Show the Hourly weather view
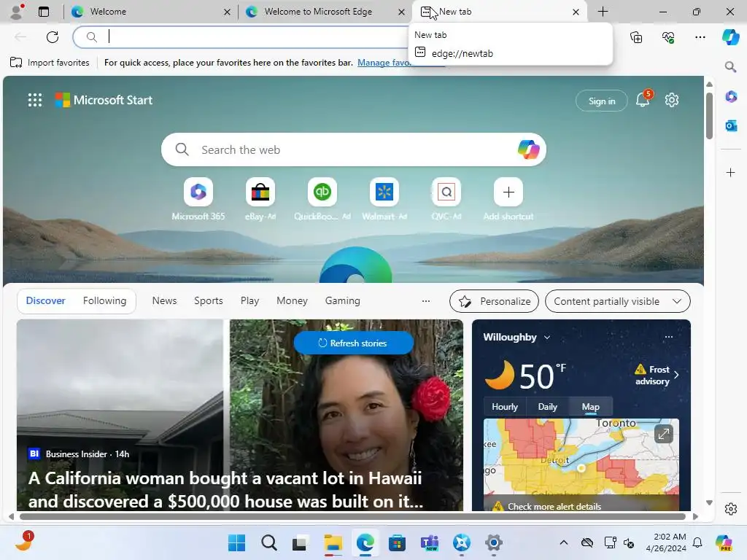The image size is (747, 560). coord(505,407)
